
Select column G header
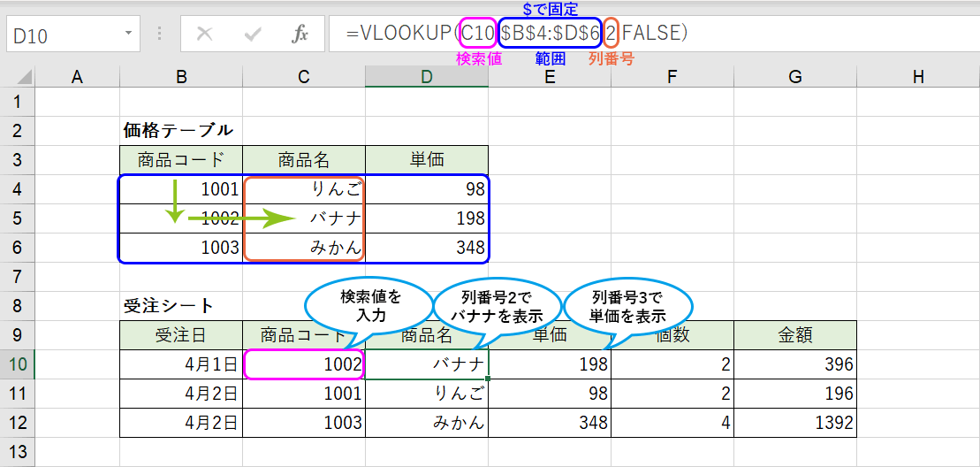click(x=795, y=76)
